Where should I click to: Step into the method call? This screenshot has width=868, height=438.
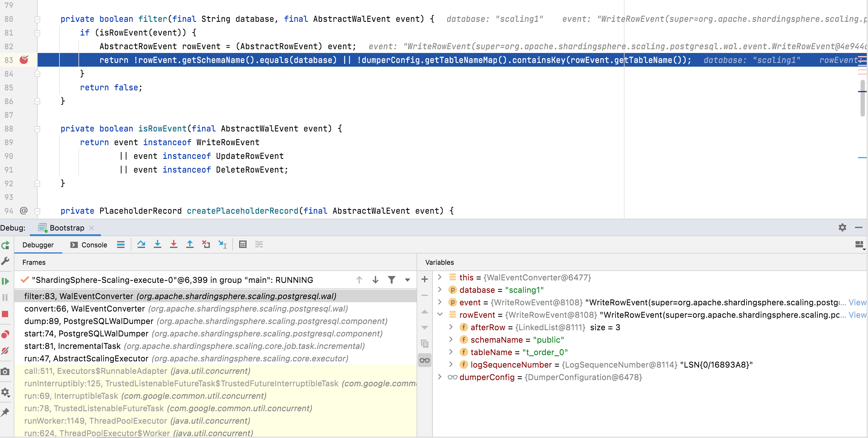coord(157,245)
